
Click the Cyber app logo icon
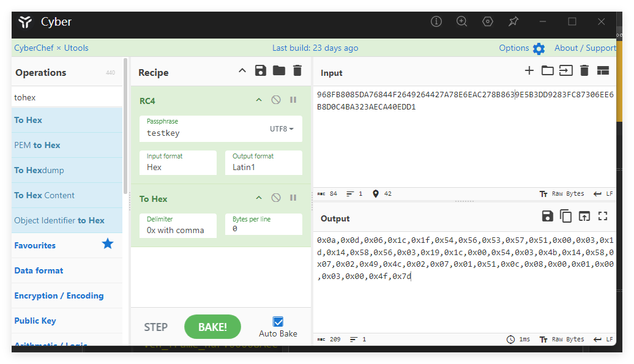click(x=25, y=22)
